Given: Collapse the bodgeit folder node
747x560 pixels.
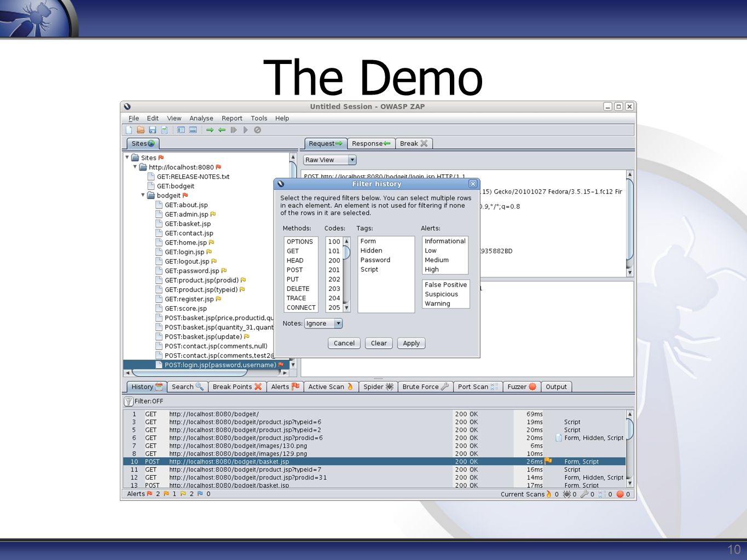Looking at the screenshot, I should [143, 195].
